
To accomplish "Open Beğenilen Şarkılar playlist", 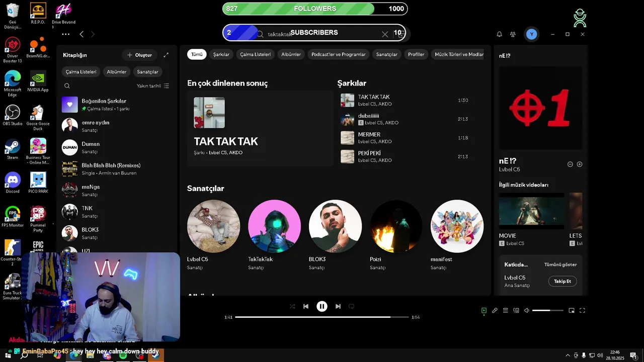I will click(x=117, y=105).
